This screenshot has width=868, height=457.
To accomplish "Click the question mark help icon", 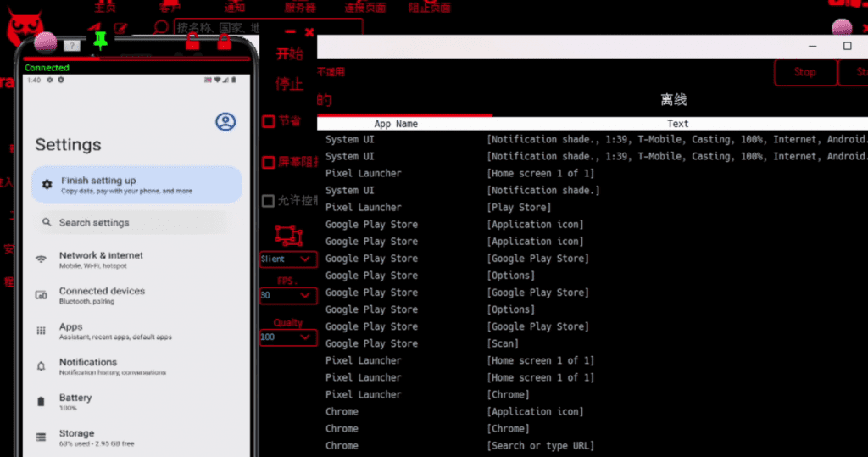I will pos(73,45).
